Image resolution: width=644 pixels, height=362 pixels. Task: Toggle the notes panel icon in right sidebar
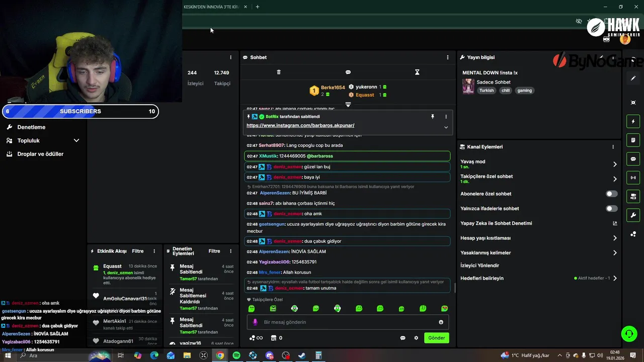click(633, 140)
